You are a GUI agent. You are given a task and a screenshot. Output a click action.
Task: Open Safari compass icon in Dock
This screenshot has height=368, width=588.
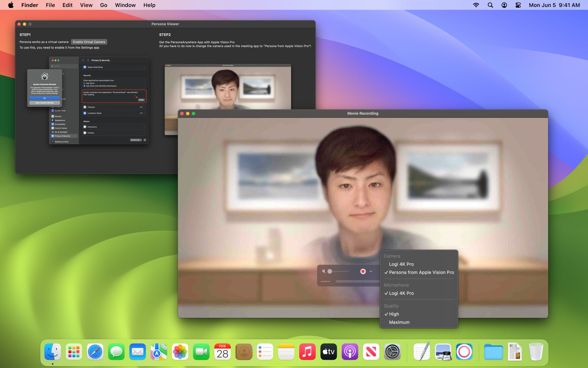coord(95,352)
